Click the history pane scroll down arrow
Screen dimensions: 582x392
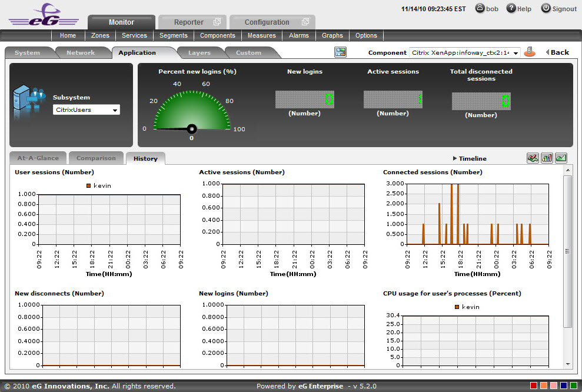click(x=567, y=364)
